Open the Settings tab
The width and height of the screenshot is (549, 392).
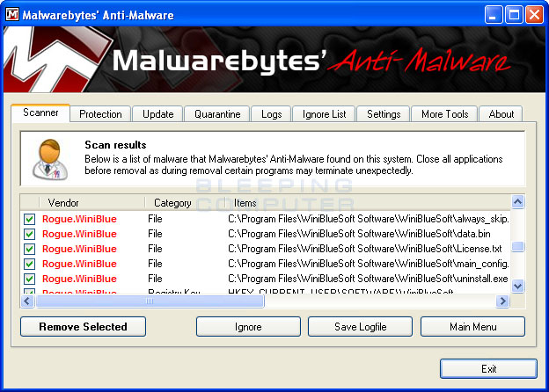point(384,114)
